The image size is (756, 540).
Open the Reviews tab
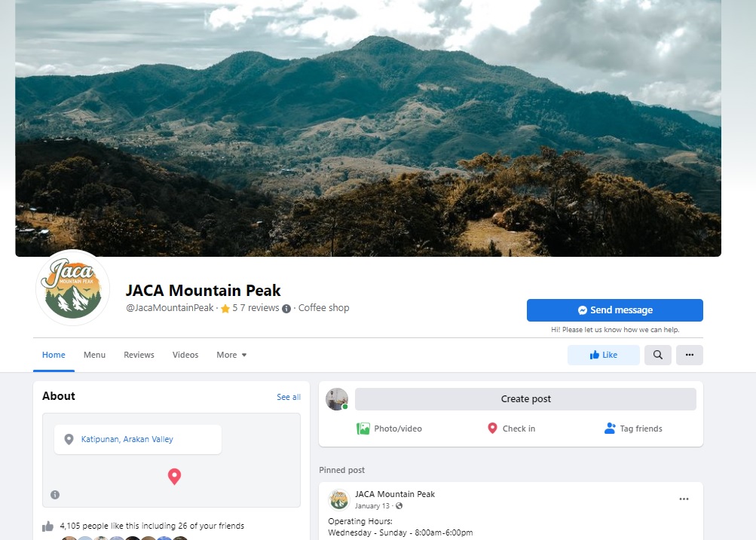click(x=139, y=355)
